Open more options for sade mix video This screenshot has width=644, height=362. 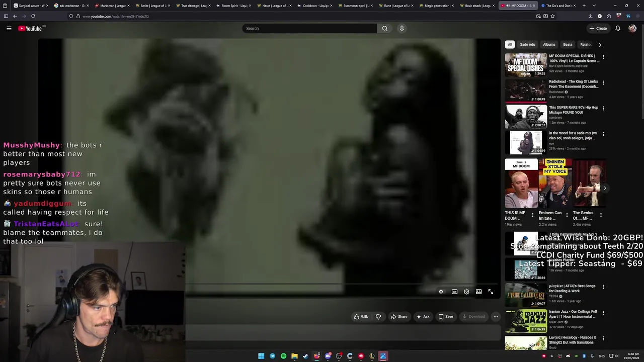(603, 134)
